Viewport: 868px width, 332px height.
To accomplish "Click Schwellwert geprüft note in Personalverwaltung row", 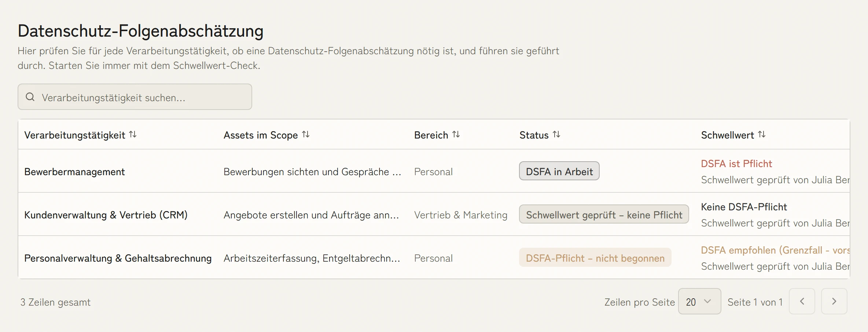I will click(x=775, y=266).
